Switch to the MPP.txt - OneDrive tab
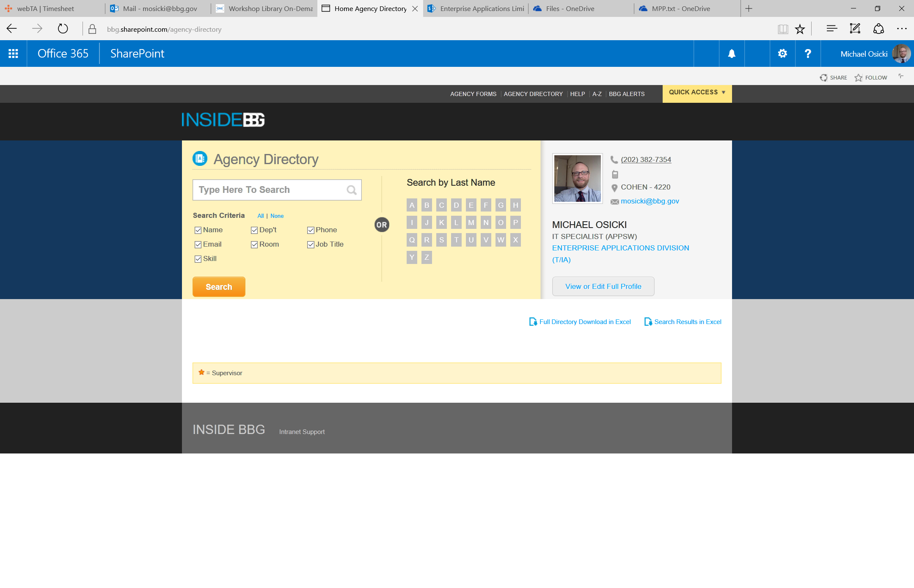Screen dimensions: 914x588 tap(687, 8)
